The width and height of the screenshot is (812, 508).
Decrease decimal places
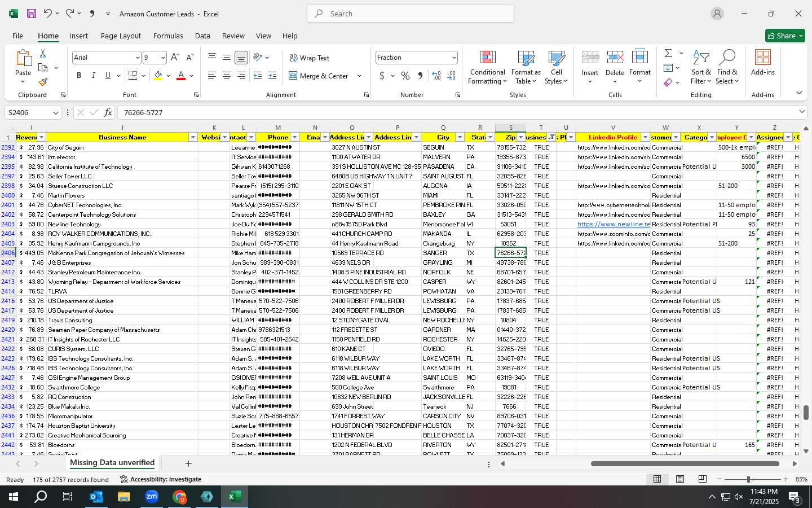pyautogui.click(x=451, y=76)
